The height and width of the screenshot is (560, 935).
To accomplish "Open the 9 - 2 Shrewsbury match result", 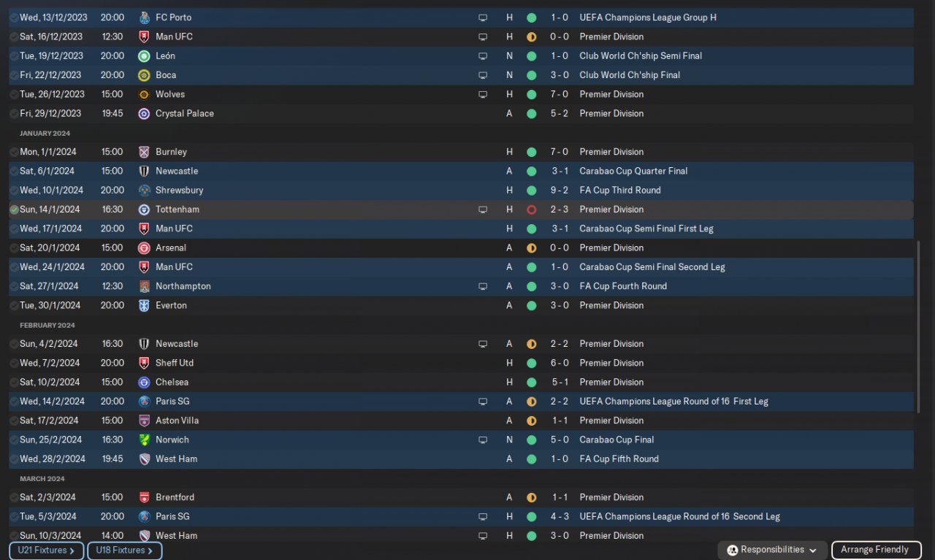I will (x=560, y=191).
